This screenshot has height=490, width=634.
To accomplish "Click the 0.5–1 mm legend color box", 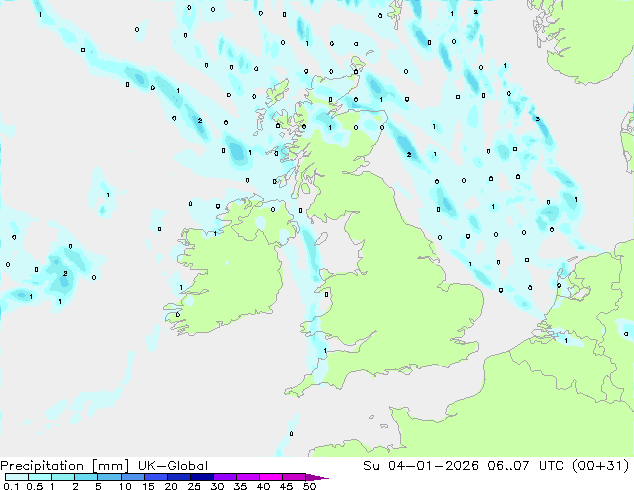I will (x=40, y=477).
